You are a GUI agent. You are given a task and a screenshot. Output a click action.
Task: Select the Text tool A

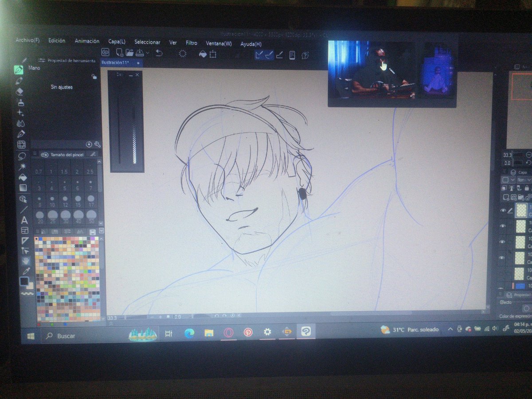coord(24,220)
